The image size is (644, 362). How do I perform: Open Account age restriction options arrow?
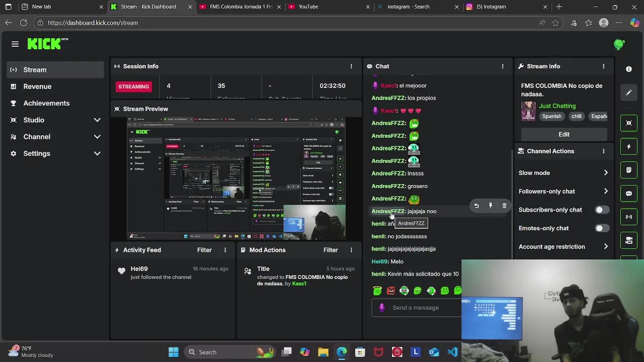(606, 247)
